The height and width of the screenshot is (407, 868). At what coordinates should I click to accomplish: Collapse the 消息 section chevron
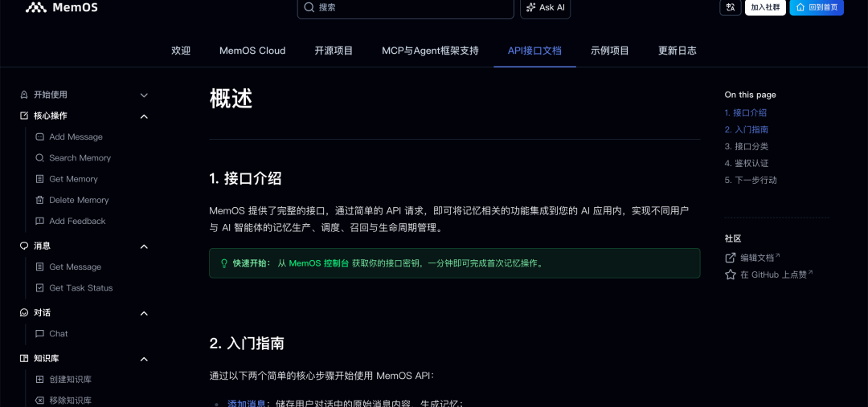coord(144,246)
